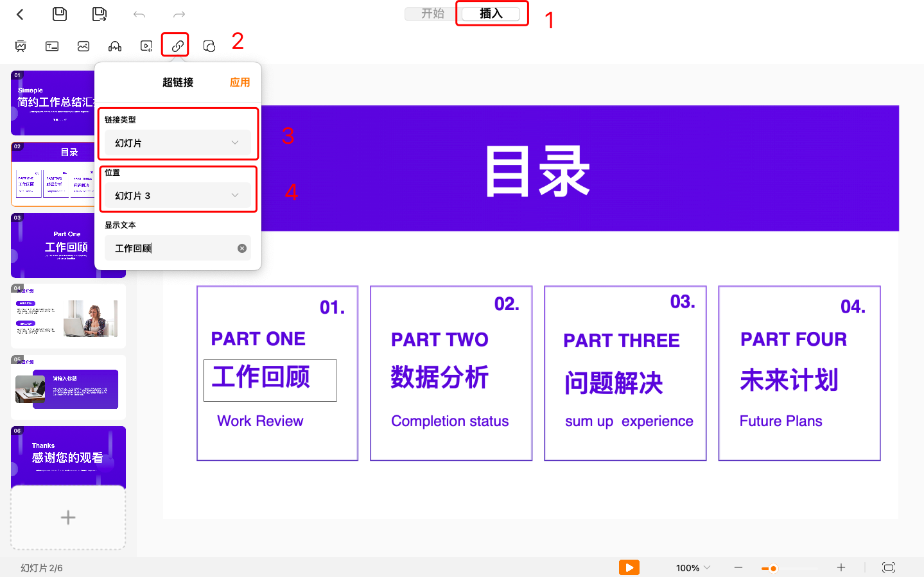Open the 100% zoom level dropdown

(x=692, y=567)
